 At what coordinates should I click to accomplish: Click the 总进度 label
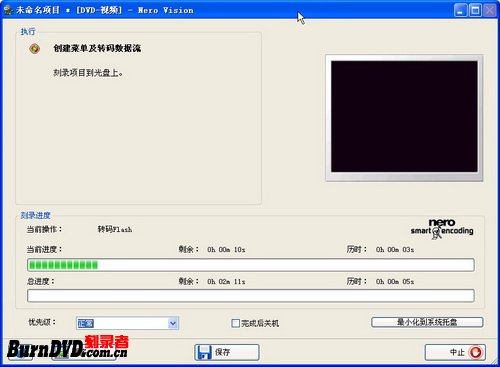(40, 281)
